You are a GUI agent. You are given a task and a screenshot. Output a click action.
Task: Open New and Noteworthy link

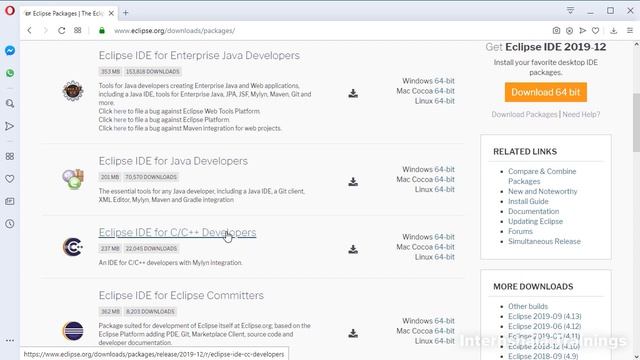(542, 191)
